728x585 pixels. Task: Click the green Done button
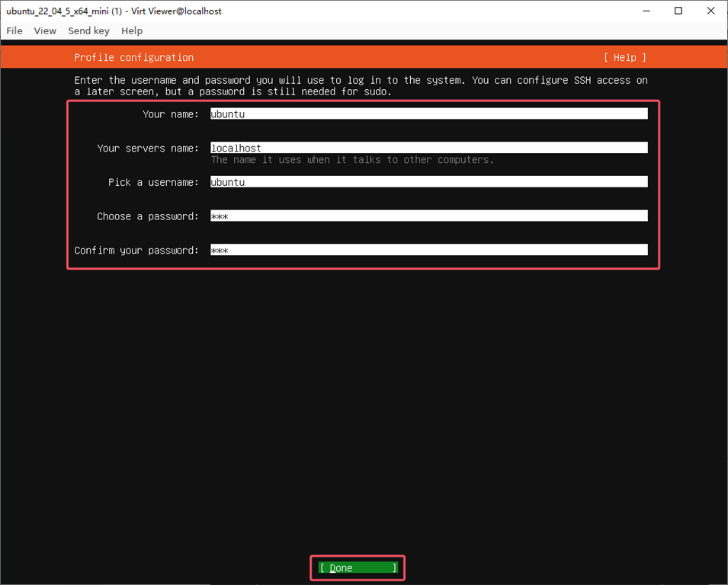pos(358,567)
